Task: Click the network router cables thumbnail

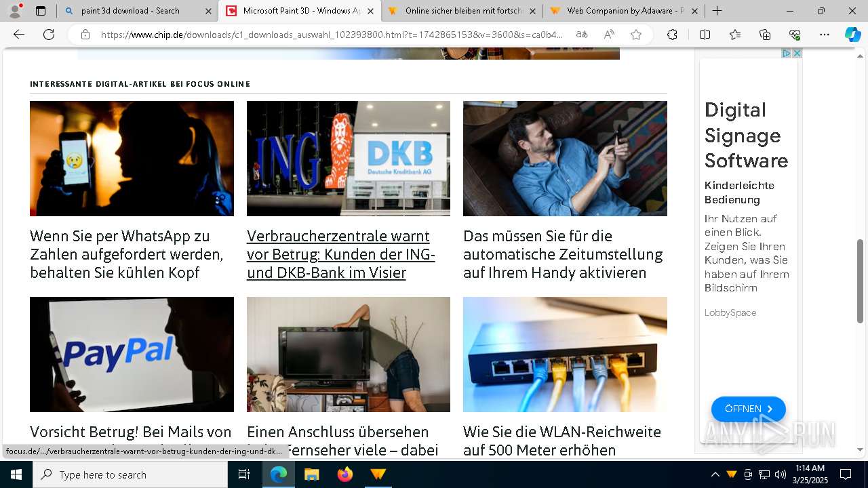Action: pos(565,354)
